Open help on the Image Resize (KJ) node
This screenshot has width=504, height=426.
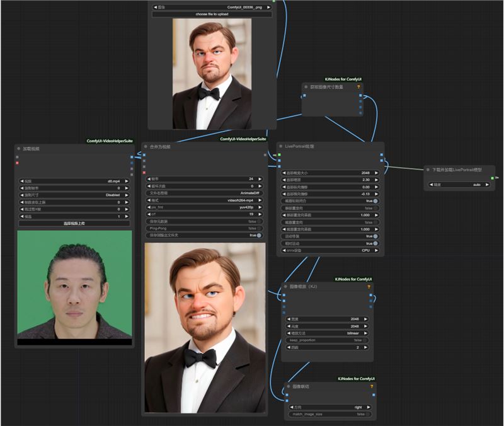coord(369,287)
